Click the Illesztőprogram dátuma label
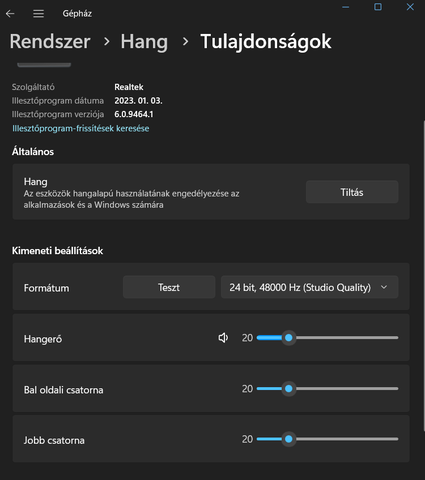The width and height of the screenshot is (425, 480). click(58, 101)
